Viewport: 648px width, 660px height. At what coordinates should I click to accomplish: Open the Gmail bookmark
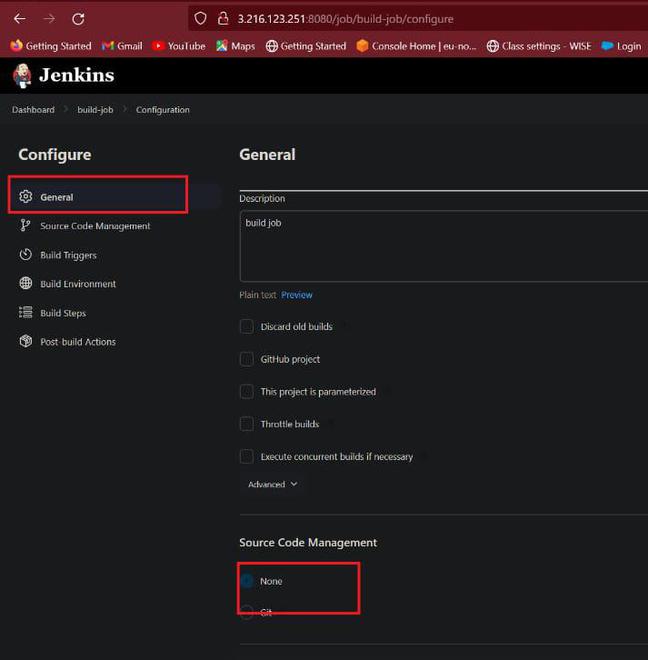pos(122,46)
